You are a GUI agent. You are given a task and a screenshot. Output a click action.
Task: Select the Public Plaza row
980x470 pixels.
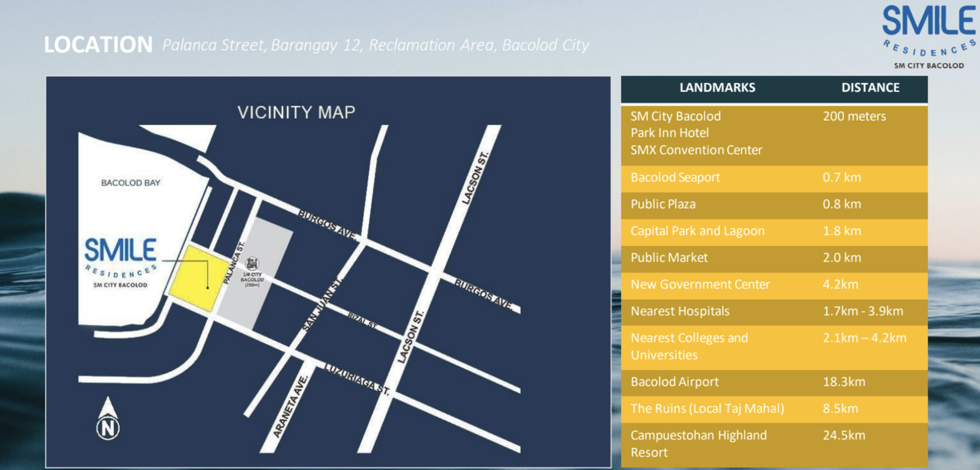point(774,205)
